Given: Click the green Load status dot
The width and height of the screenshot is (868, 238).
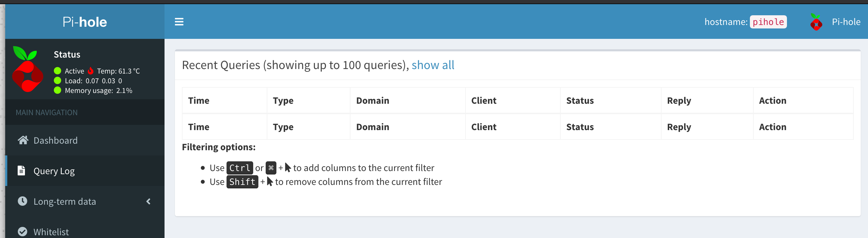Looking at the screenshot, I should tap(57, 80).
